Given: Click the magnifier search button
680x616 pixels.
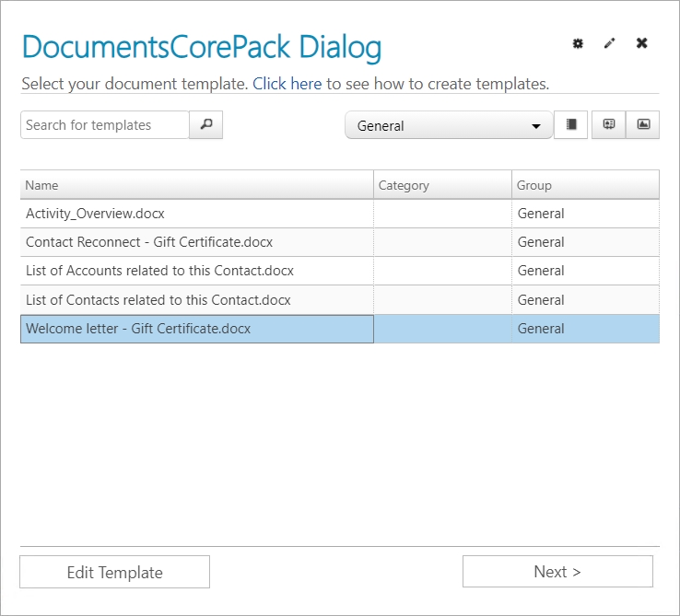Looking at the screenshot, I should coord(206,125).
